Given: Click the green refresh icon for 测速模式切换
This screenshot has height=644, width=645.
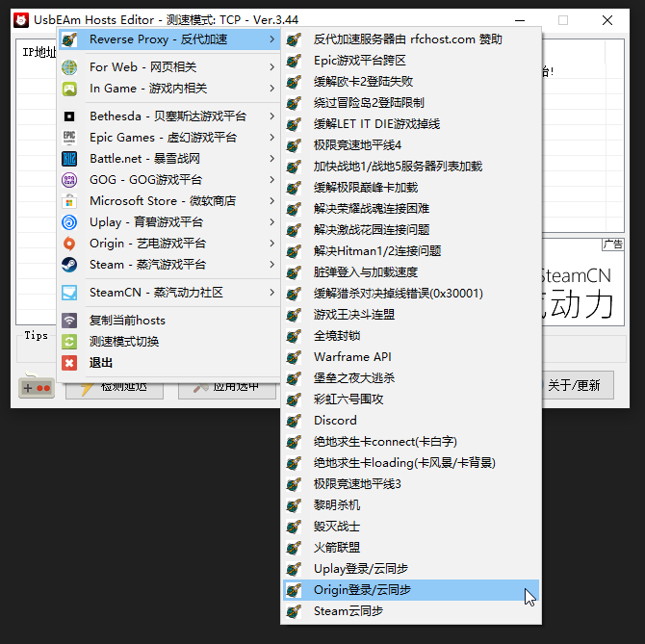Looking at the screenshot, I should pos(69,342).
